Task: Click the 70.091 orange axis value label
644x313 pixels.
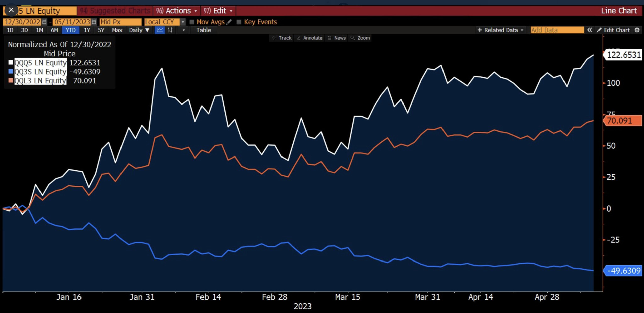Action: point(623,121)
